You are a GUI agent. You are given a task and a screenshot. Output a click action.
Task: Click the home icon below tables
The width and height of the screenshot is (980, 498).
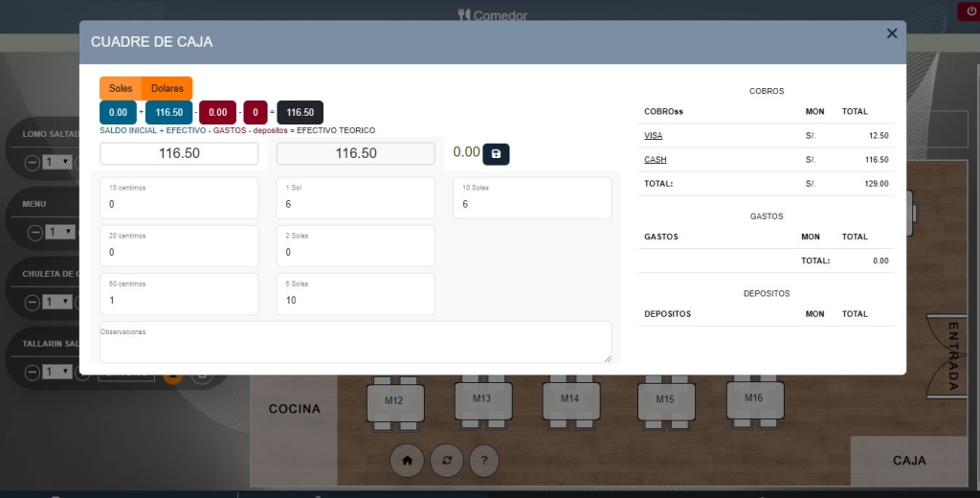pos(407,461)
